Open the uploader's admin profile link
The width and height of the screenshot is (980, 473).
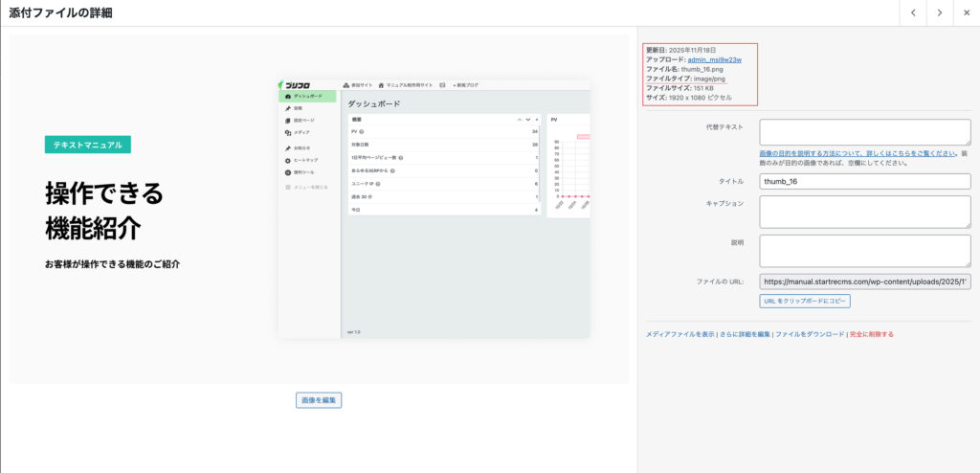pos(714,59)
